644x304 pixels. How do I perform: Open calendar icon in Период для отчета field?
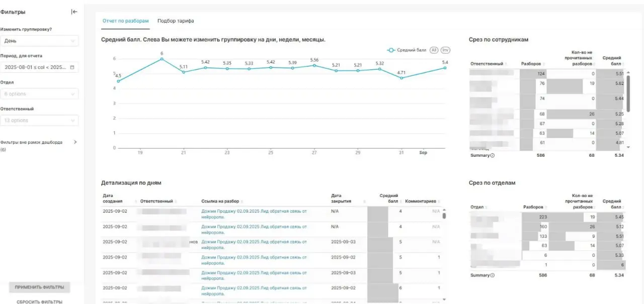point(72,67)
